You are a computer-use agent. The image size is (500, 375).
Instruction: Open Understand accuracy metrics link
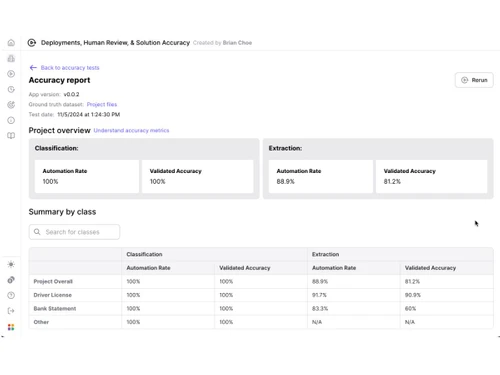[131, 130]
